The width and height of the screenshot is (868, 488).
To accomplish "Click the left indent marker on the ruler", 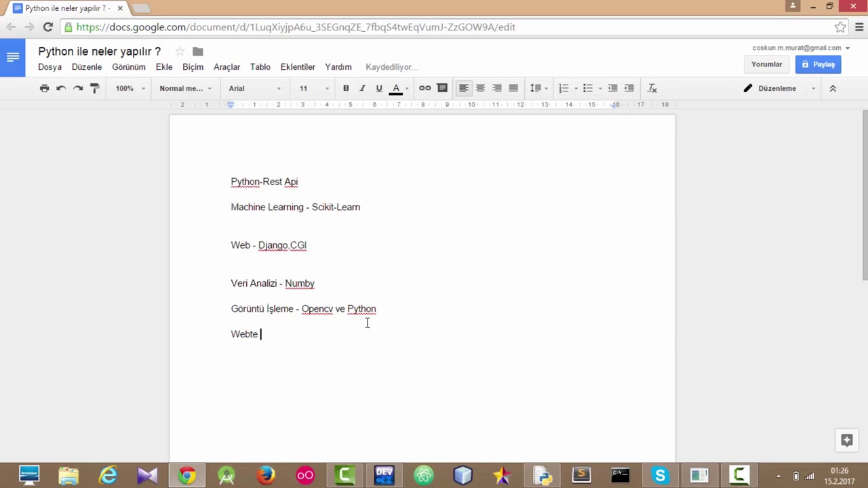I will 231,105.
